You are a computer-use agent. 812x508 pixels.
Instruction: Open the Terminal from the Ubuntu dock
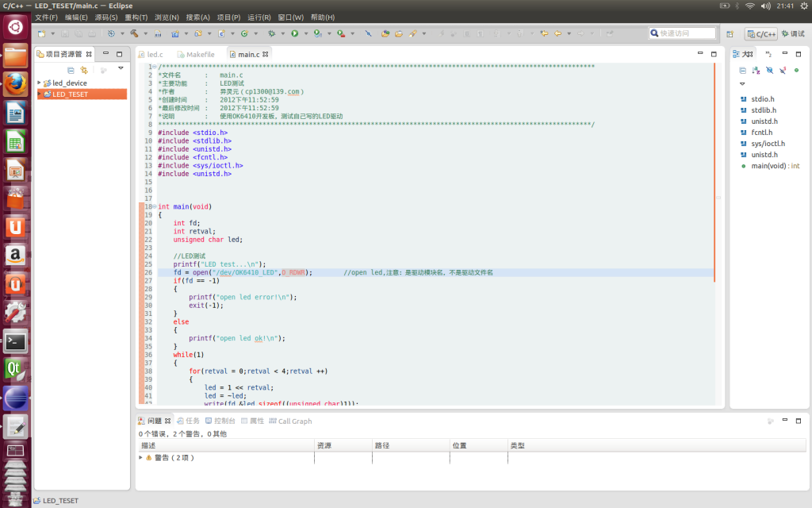[16, 343]
